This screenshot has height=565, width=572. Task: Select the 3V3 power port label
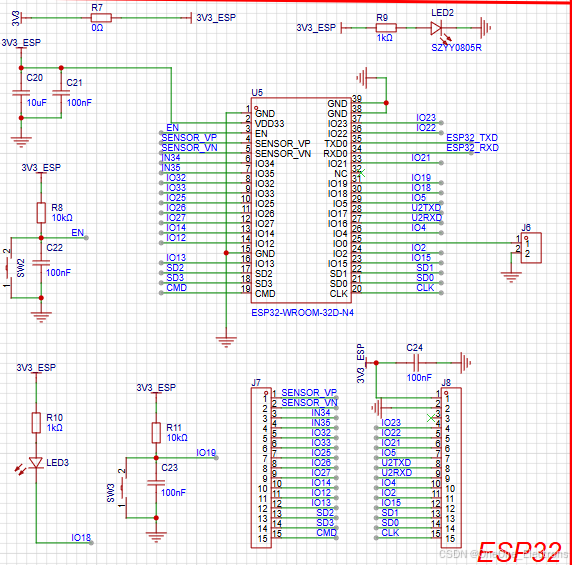(x=16, y=18)
